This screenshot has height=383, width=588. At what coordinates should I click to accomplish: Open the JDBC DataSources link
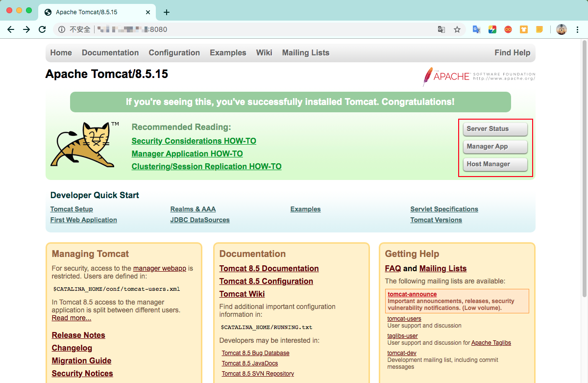(200, 220)
